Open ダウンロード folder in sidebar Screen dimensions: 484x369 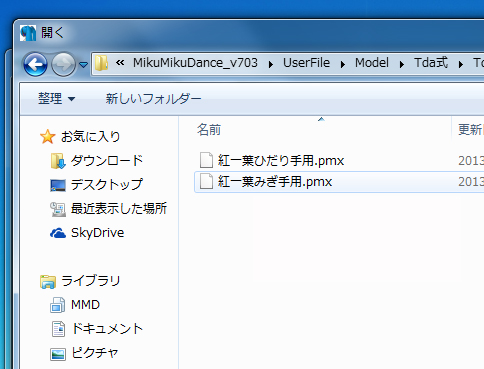107,161
